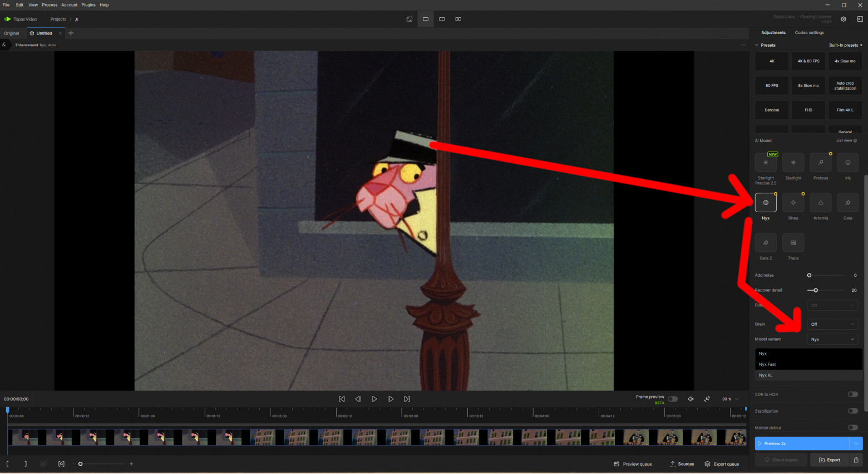Viewport: 868px width, 474px height.
Task: Open the Process menu
Action: pos(50,5)
